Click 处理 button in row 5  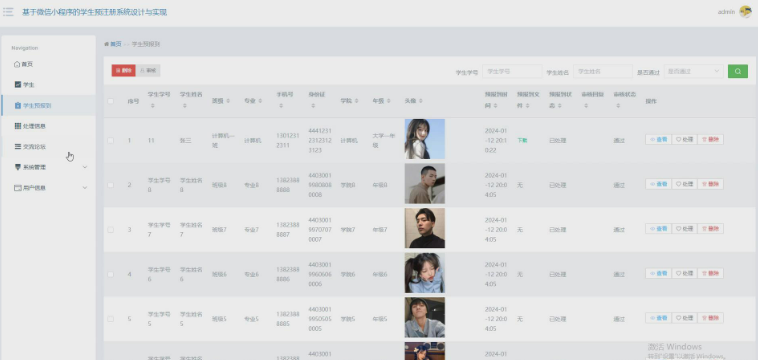(685, 318)
